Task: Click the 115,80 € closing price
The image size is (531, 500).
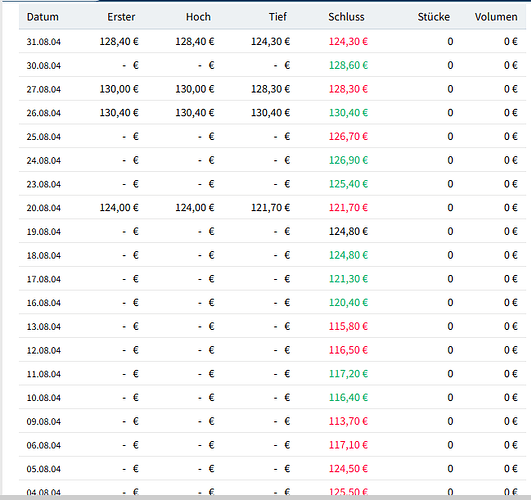Action: point(348,326)
